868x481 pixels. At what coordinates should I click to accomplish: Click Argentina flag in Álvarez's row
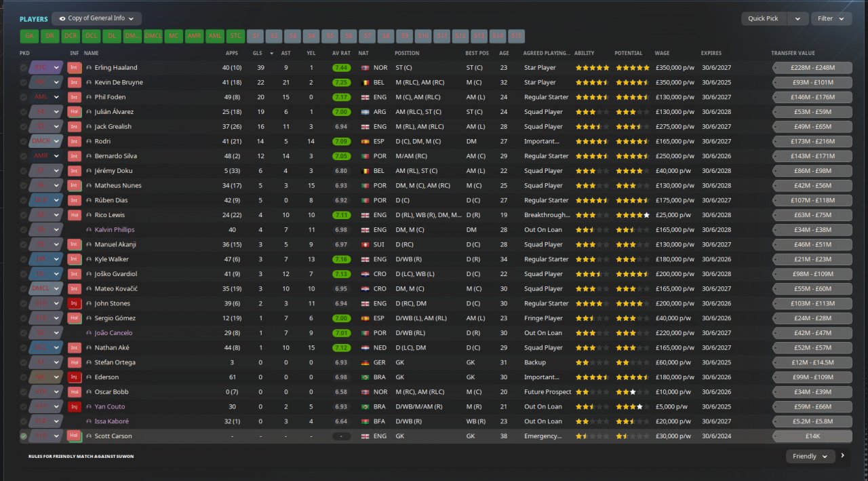(x=366, y=112)
